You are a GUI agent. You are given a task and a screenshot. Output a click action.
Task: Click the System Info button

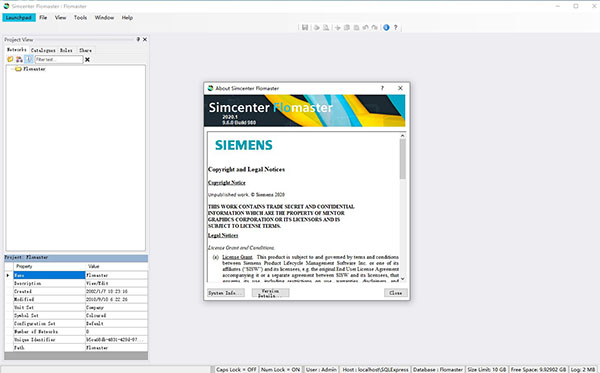[x=226, y=293]
